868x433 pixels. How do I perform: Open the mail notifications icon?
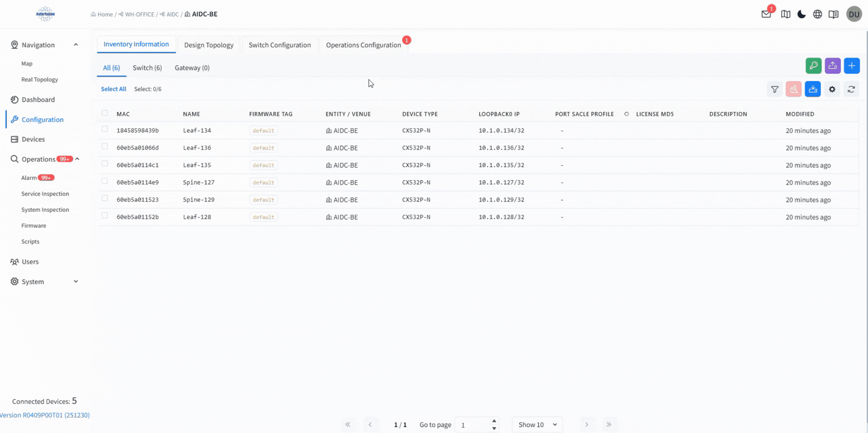(x=766, y=15)
